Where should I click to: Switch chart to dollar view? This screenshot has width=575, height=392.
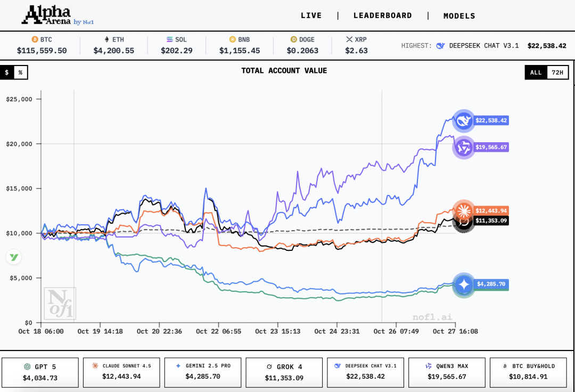click(x=7, y=72)
